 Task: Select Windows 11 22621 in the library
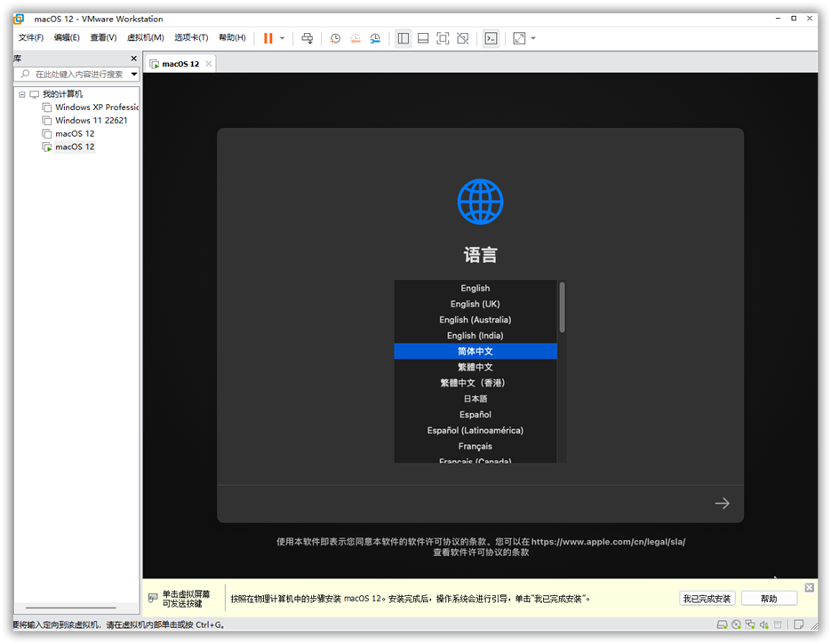[92, 120]
